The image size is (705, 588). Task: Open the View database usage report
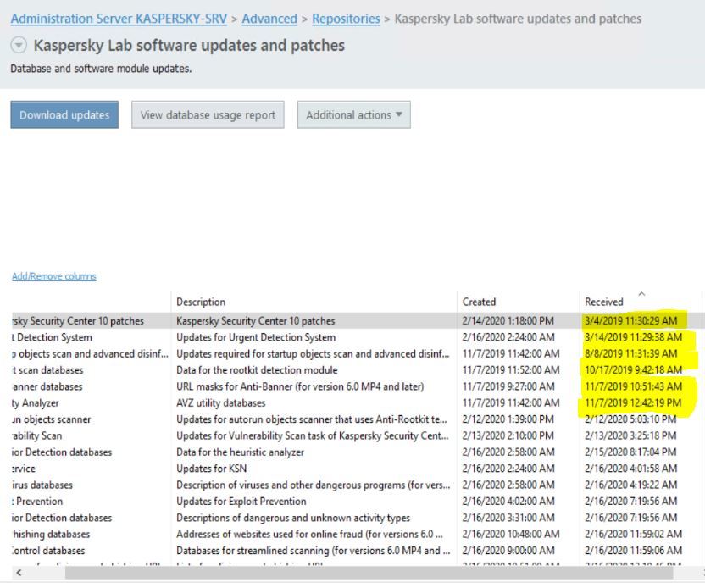(x=208, y=115)
